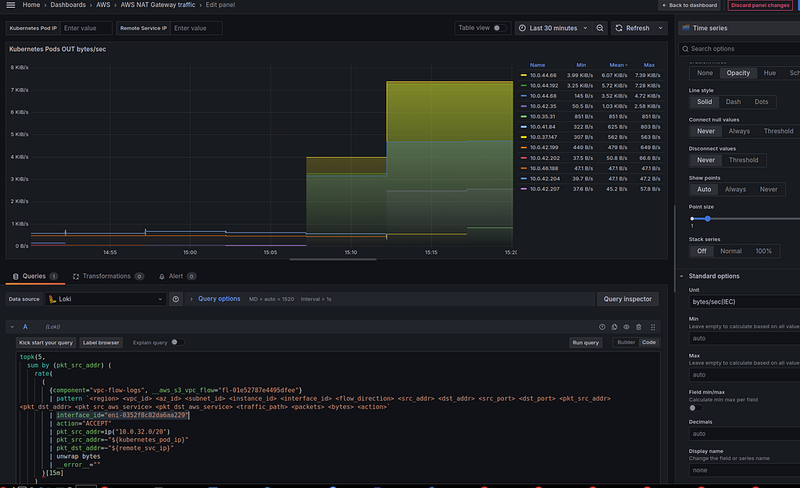The height and width of the screenshot is (488, 800).
Task: Open the Unit bytes/sec(IEC) selector
Action: point(744,302)
